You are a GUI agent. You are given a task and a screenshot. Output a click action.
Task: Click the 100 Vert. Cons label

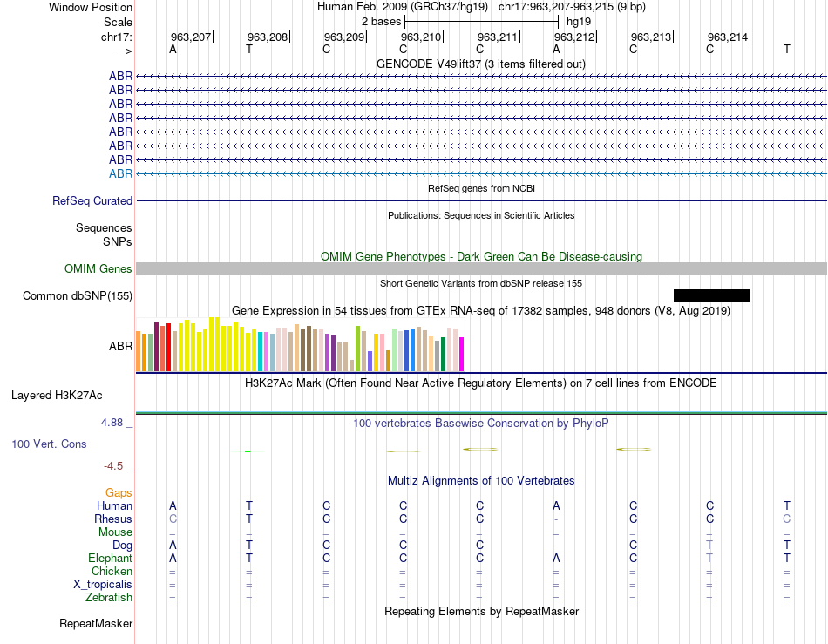pyautogui.click(x=49, y=444)
